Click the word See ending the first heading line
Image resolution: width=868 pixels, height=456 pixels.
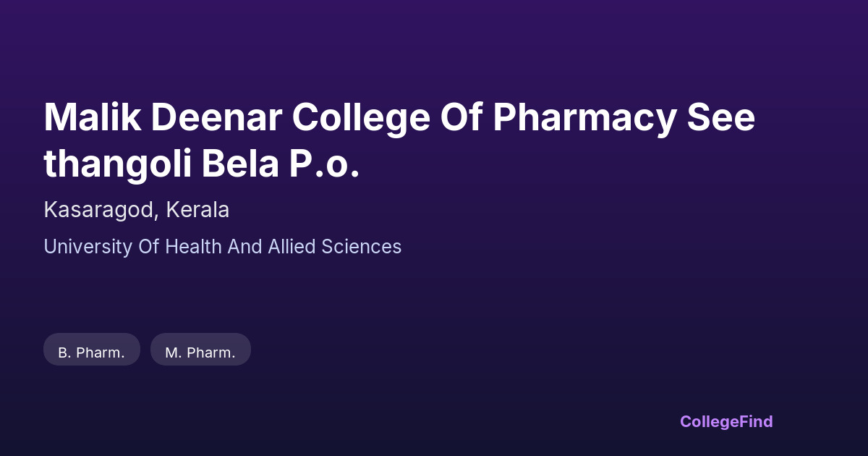pyautogui.click(x=721, y=117)
